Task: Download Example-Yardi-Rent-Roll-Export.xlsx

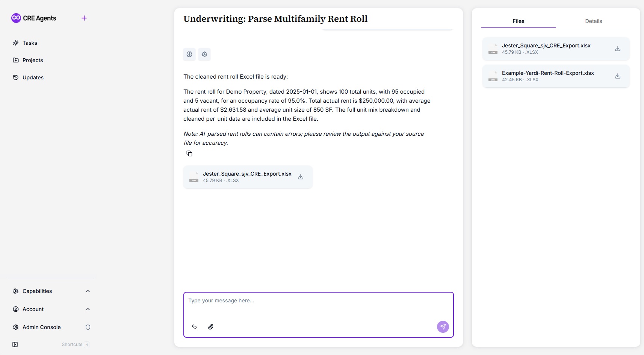Action: coord(617,76)
